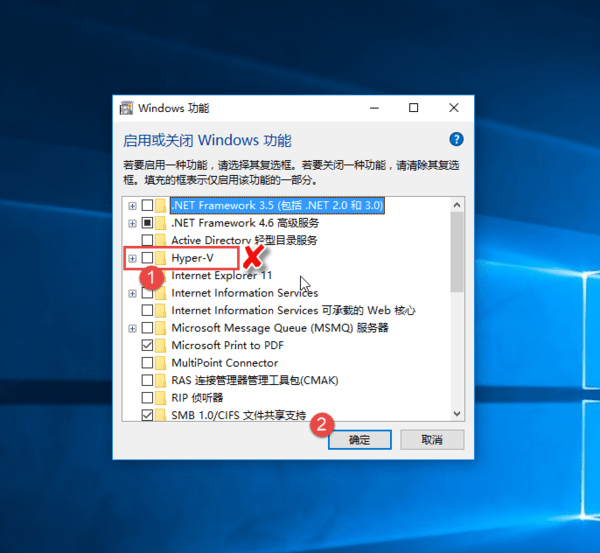Click the scroll up arrow in the feature list
The image size is (600, 553).
point(457,205)
